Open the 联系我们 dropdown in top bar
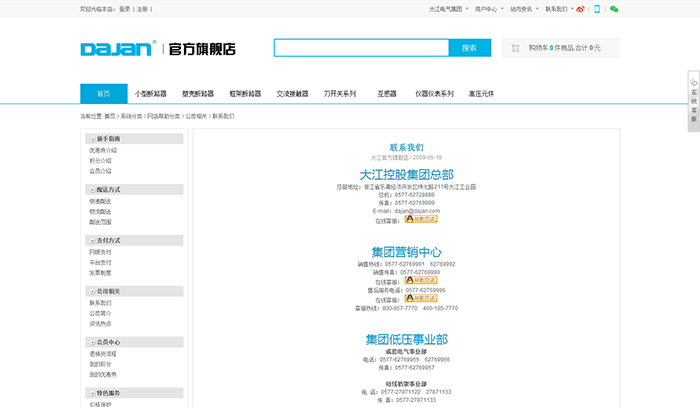This screenshot has height=407, width=700. pyautogui.click(x=559, y=9)
